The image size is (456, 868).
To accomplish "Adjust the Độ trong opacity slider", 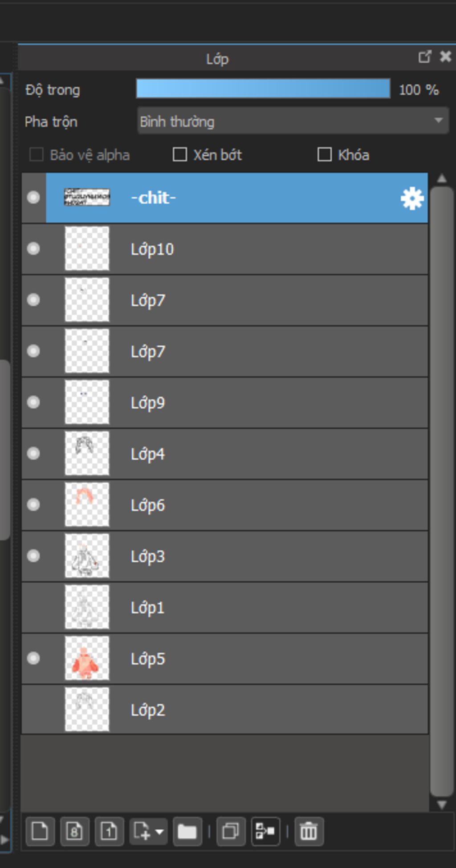I will point(263,89).
